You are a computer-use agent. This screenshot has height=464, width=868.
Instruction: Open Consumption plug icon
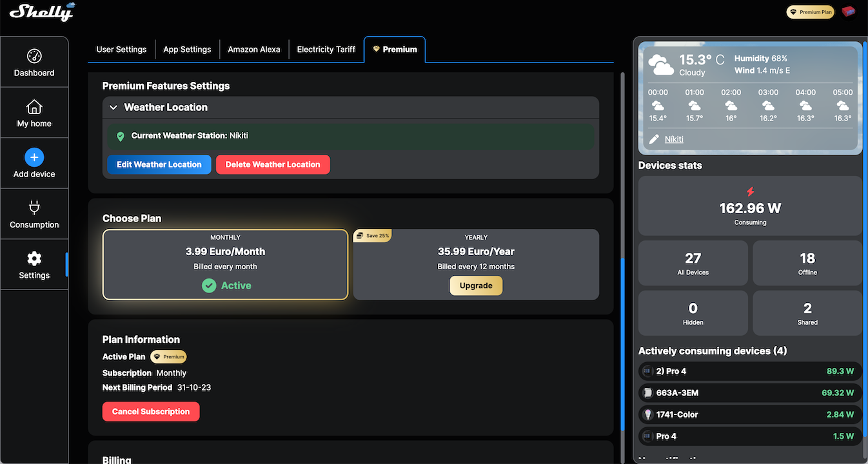pyautogui.click(x=34, y=208)
